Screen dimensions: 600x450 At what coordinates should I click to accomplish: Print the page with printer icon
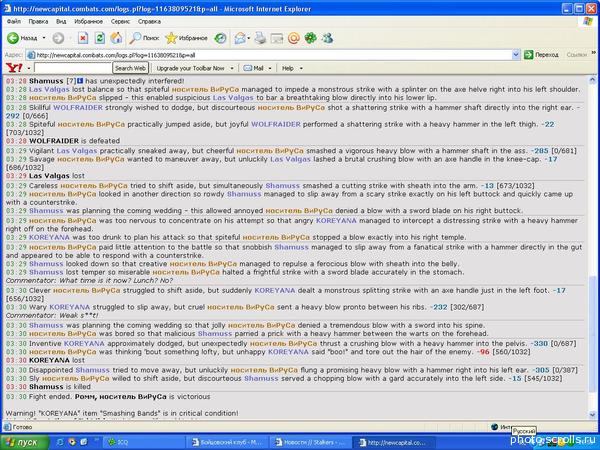260,38
